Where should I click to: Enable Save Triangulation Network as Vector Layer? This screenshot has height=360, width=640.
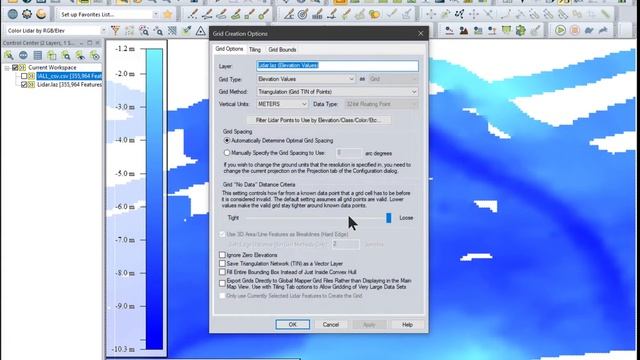222,263
